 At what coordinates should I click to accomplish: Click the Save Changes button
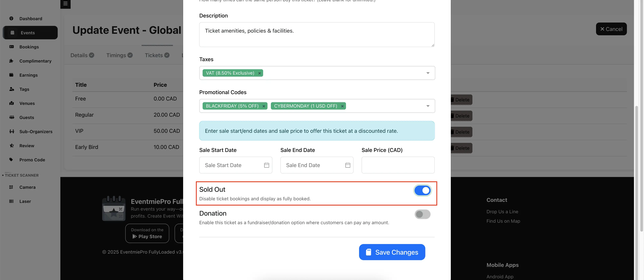392,252
